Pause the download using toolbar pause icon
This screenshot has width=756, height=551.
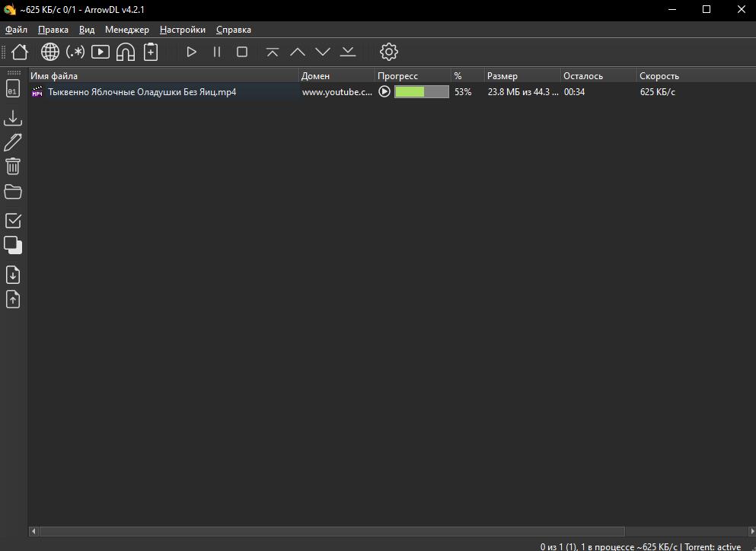point(217,52)
